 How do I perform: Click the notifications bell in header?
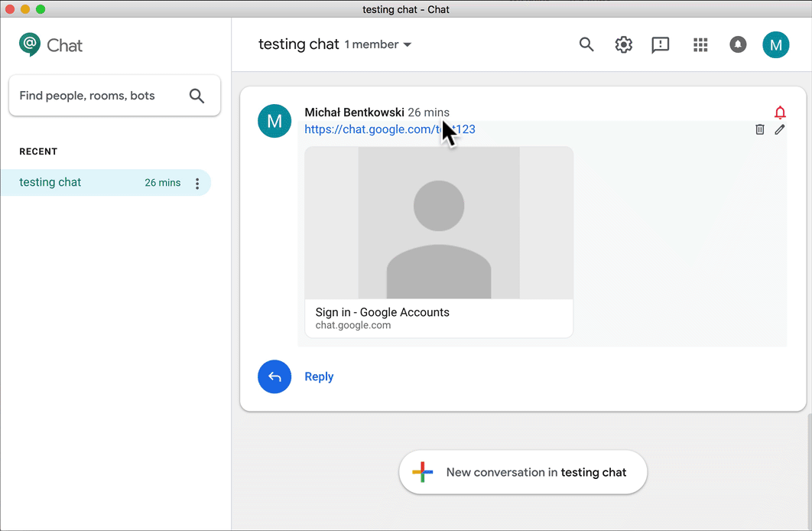point(738,44)
